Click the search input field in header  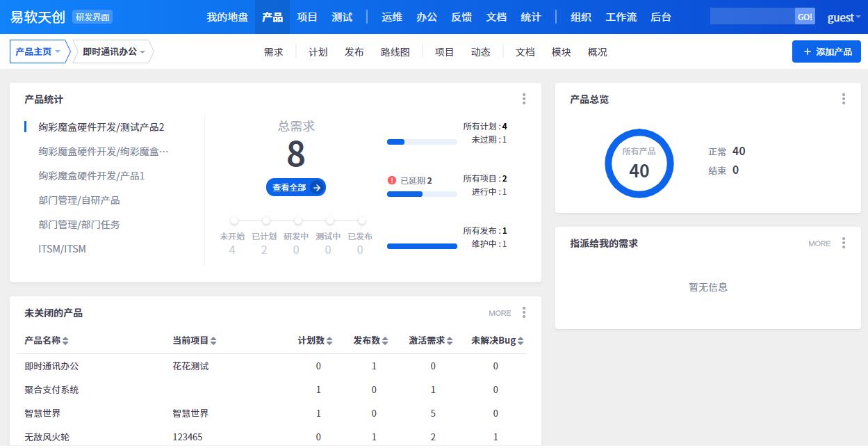752,17
